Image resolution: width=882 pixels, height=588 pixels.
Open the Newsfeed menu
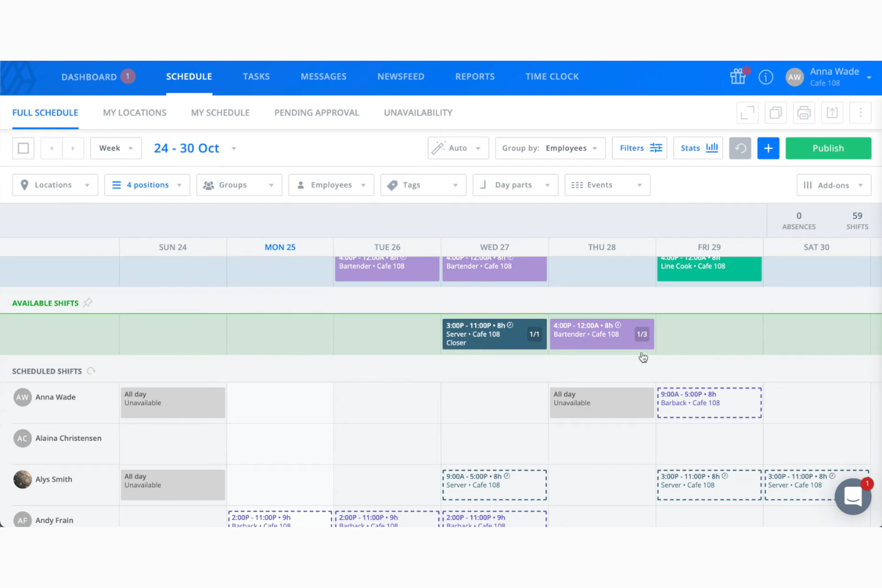click(400, 77)
